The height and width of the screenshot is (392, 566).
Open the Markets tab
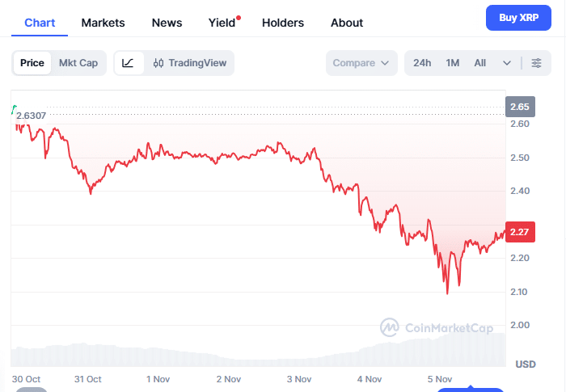click(x=103, y=23)
